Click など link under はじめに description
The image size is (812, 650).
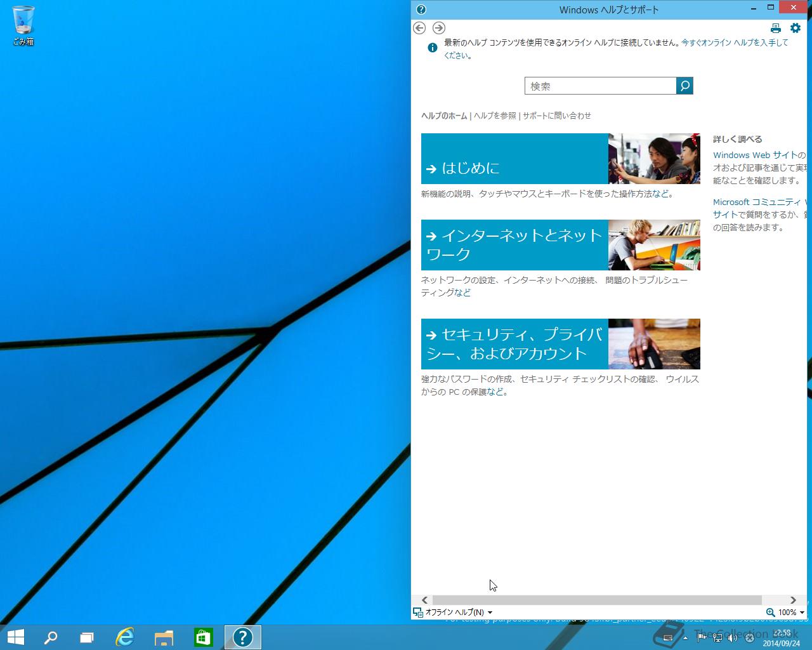tap(660, 194)
